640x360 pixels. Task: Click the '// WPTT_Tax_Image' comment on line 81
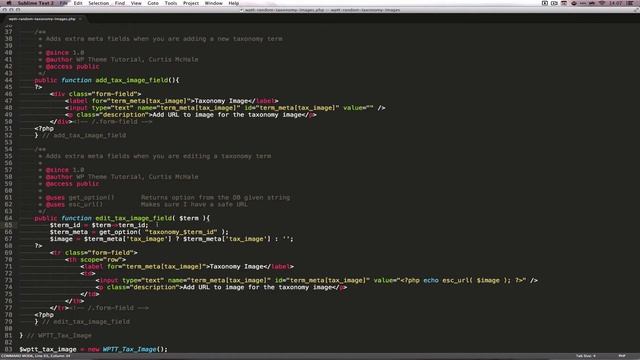tap(59, 336)
